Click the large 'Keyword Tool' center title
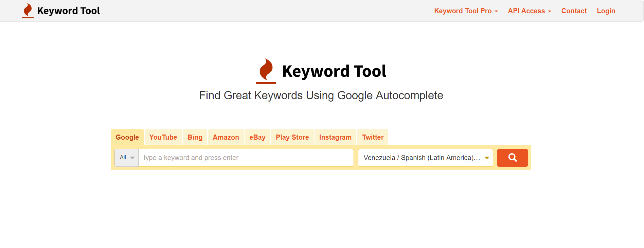The image size is (644, 248). tap(334, 71)
